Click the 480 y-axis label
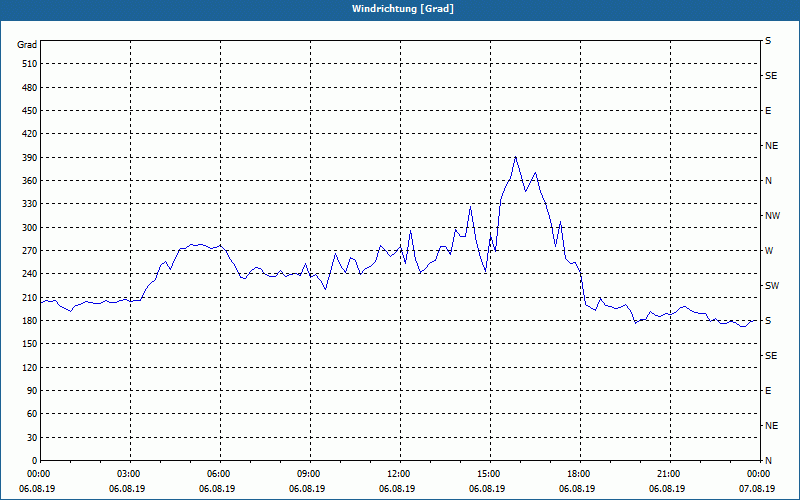 [x=29, y=87]
